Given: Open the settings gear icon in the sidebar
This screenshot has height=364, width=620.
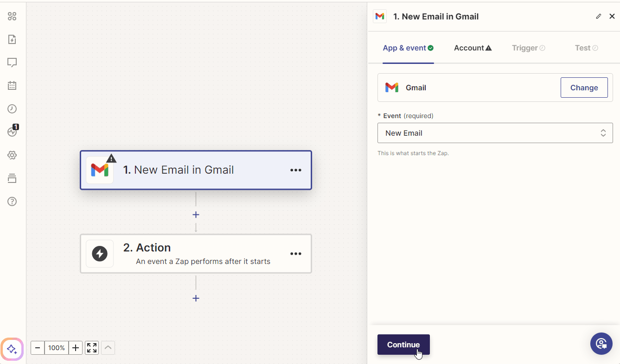Looking at the screenshot, I should (x=12, y=155).
